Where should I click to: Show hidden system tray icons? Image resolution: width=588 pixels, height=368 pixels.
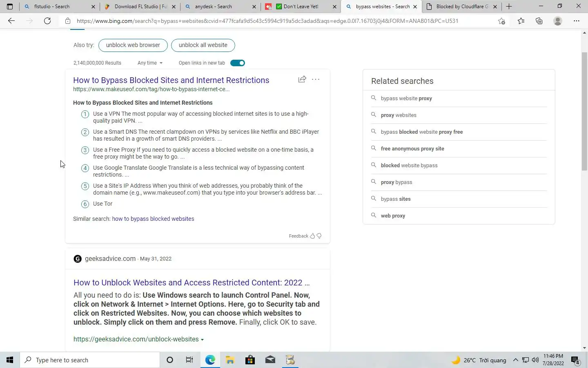[x=515, y=360]
